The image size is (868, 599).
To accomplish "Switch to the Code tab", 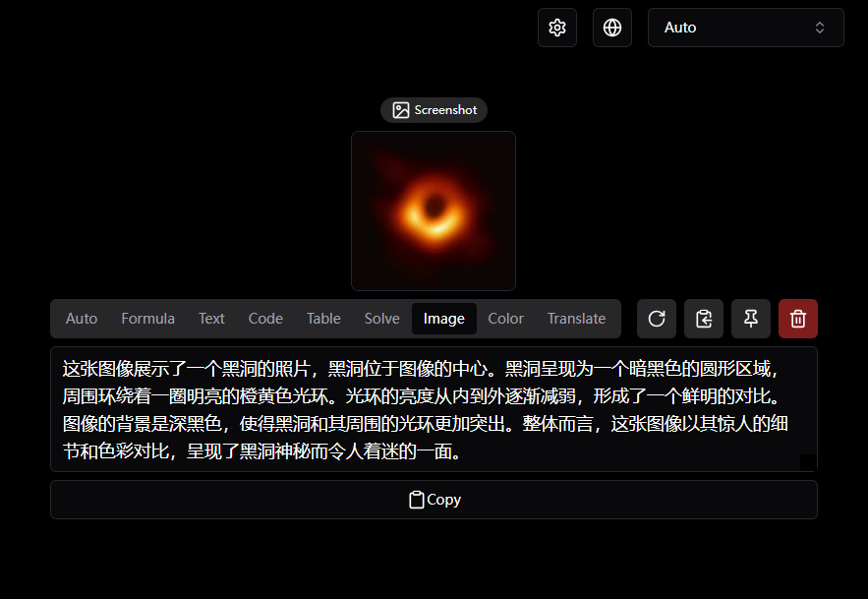I will [265, 319].
